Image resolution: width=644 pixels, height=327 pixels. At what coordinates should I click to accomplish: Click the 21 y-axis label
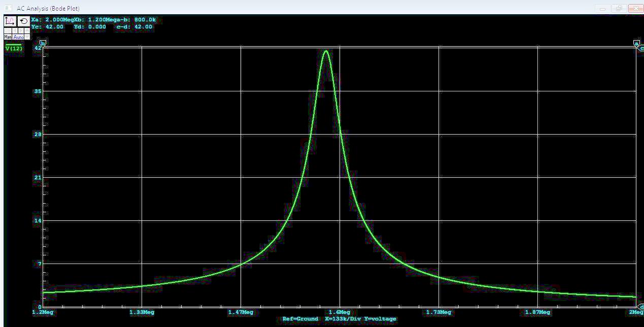pyautogui.click(x=38, y=178)
